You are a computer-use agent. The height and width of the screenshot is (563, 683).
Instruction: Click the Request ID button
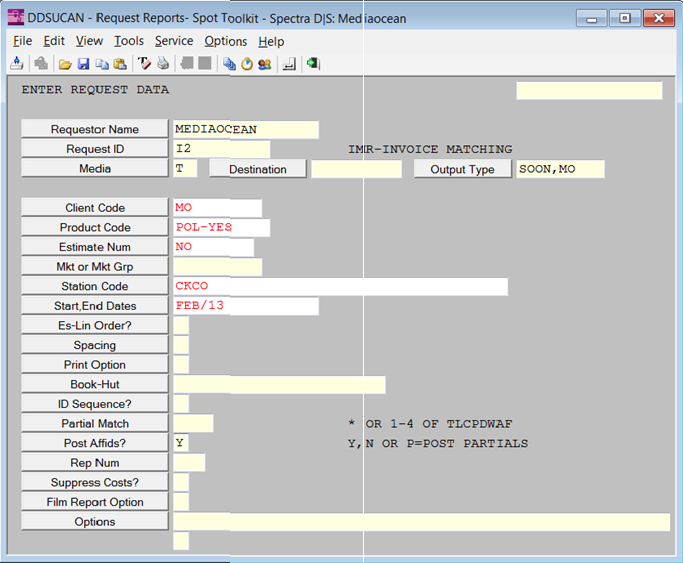(95, 149)
